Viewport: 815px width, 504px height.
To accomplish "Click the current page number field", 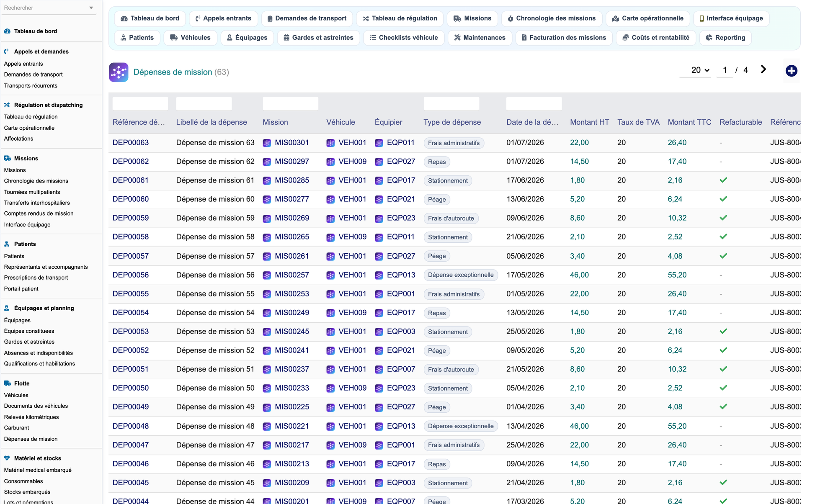I will pyautogui.click(x=725, y=70).
